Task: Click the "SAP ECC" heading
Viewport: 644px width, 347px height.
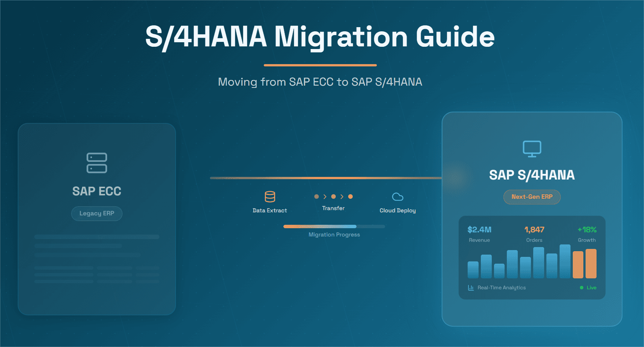Action: [97, 191]
